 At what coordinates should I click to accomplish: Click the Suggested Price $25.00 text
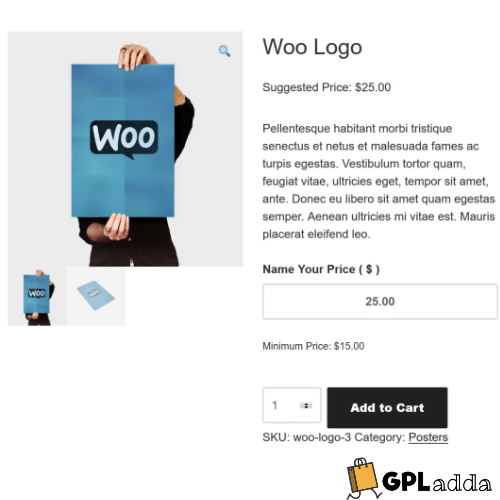click(x=326, y=87)
